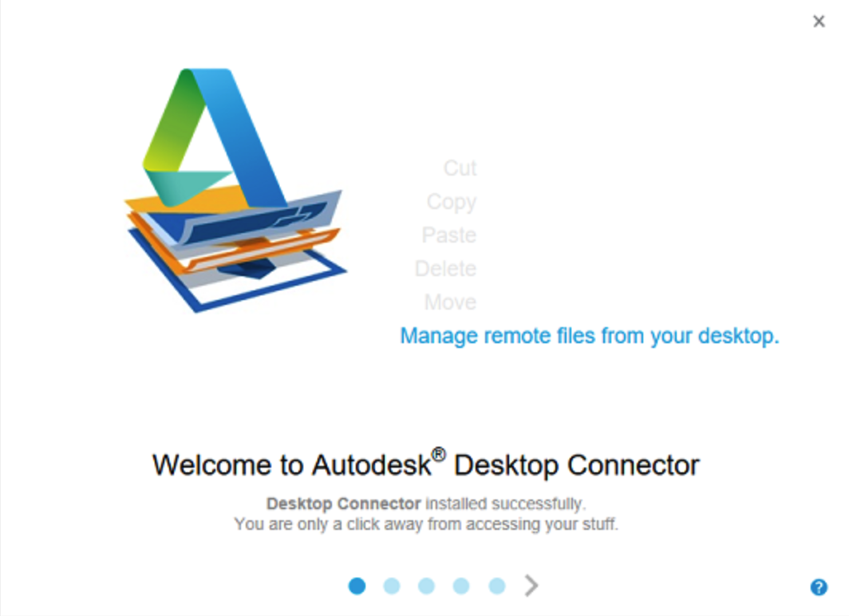Advance to next slide with arrow chevron

coord(531,585)
